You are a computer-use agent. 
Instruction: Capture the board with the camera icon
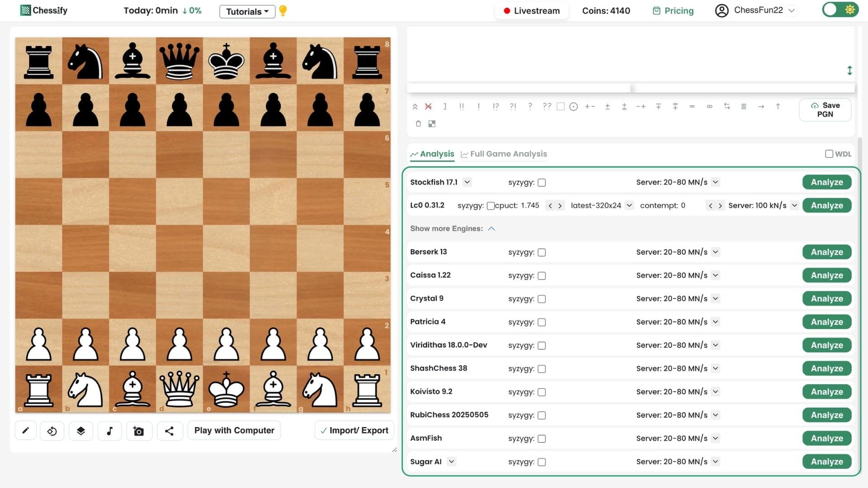[139, 431]
